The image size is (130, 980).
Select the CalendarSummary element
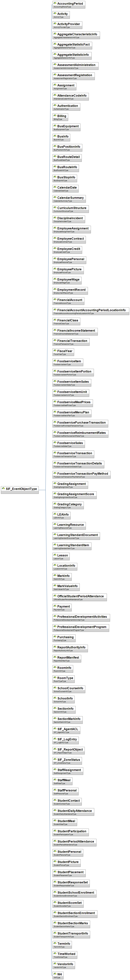[70, 198]
